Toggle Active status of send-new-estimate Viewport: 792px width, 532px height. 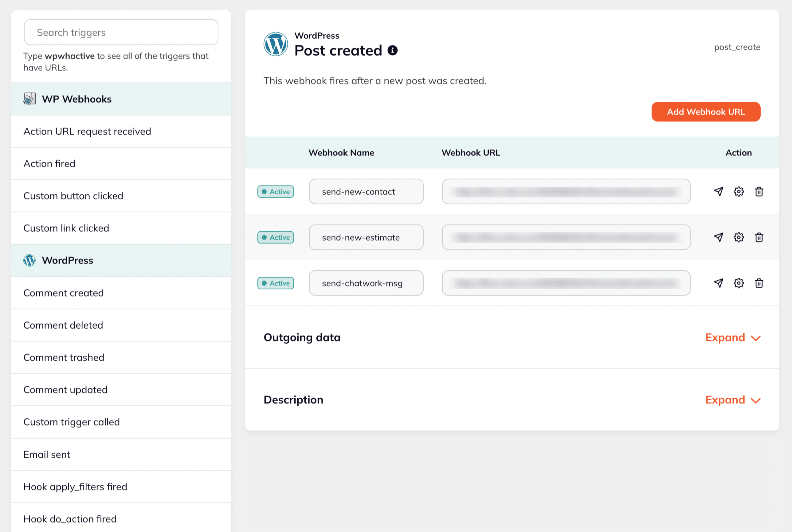point(275,237)
